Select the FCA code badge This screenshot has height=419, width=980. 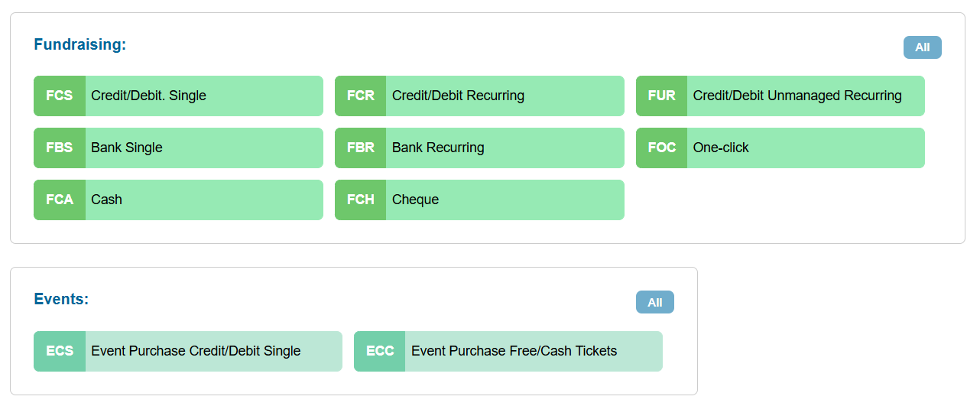tap(60, 200)
